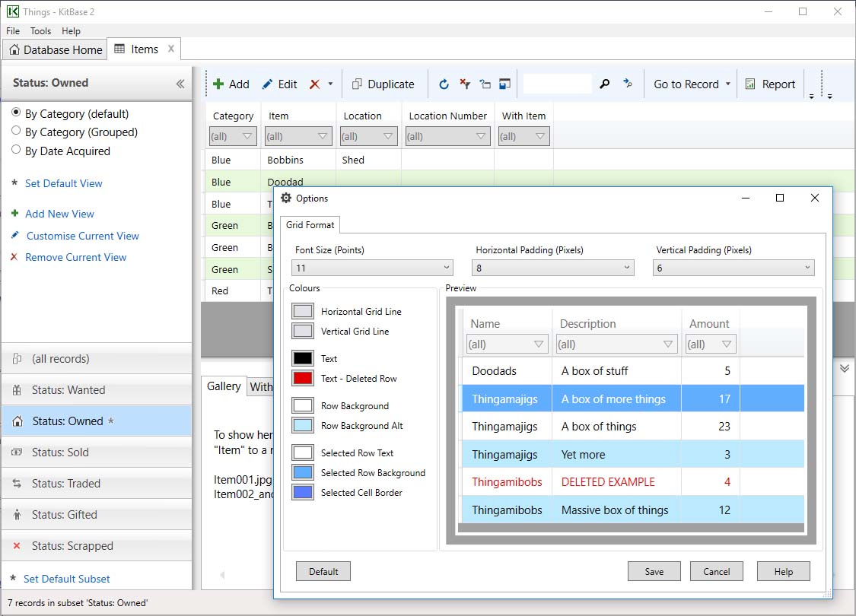856x616 pixels.
Task: Open the Horizontal Padding dropdown
Action: pos(553,268)
